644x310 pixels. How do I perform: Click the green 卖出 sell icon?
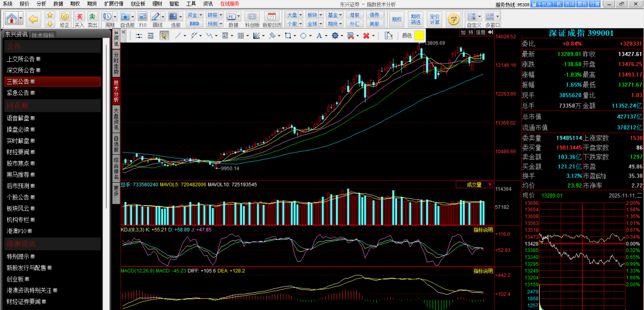(92, 18)
